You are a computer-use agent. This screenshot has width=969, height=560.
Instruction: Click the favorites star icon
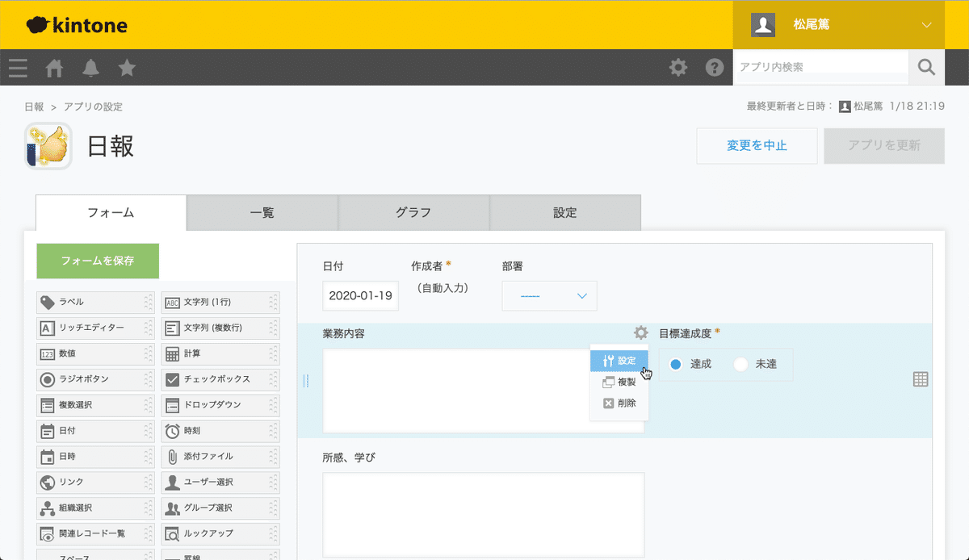pyautogui.click(x=127, y=68)
